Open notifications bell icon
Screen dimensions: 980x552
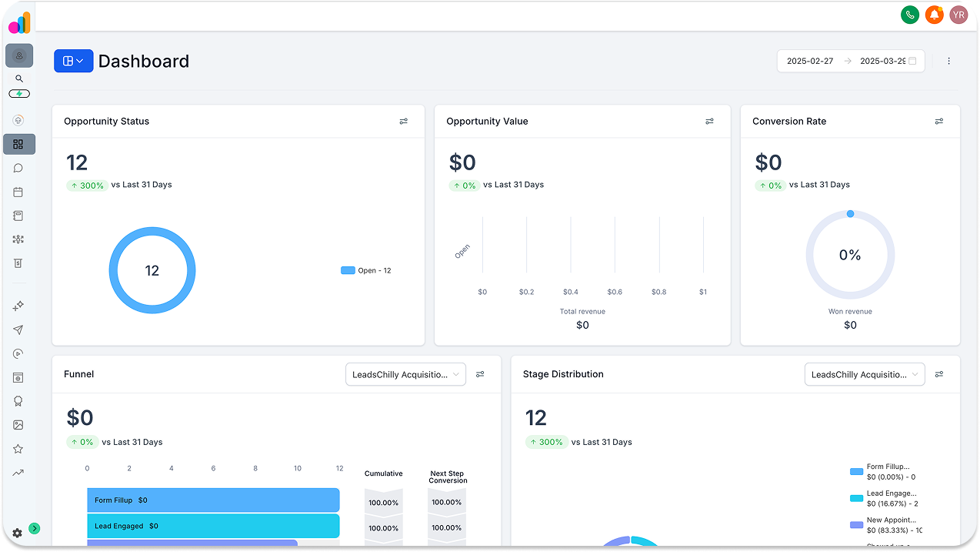click(935, 15)
